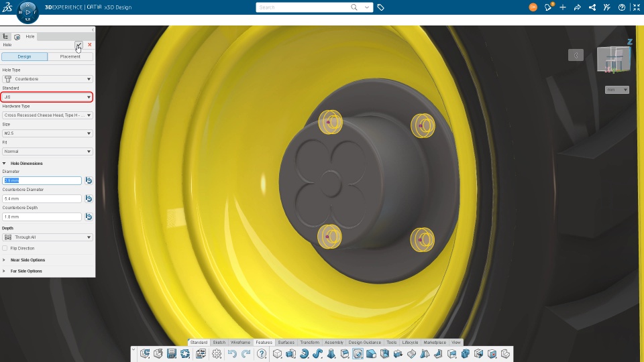Select the box primitive cube icon
This screenshot has height=362, width=644.
pyautogui.click(x=278, y=353)
